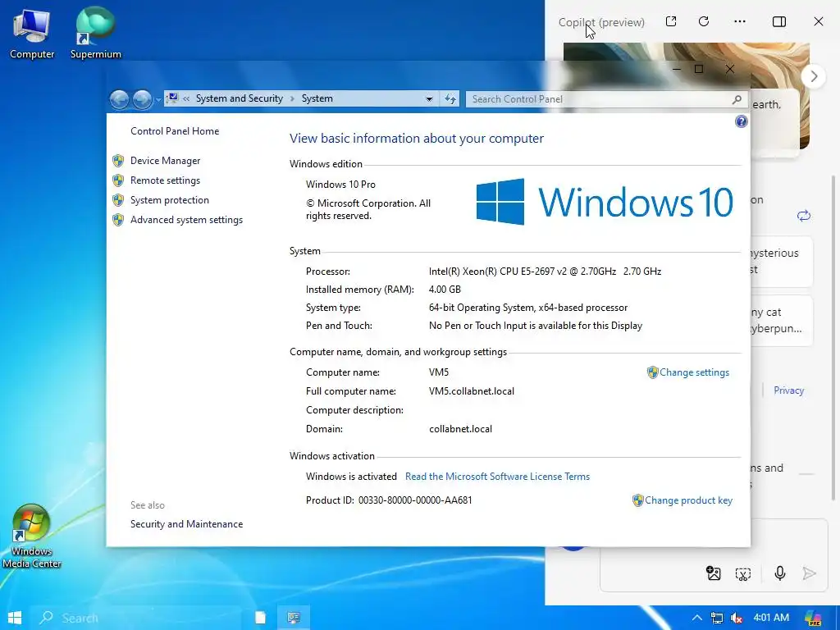
Task: Toggle Copilot side-by-side pane layout
Action: (779, 21)
